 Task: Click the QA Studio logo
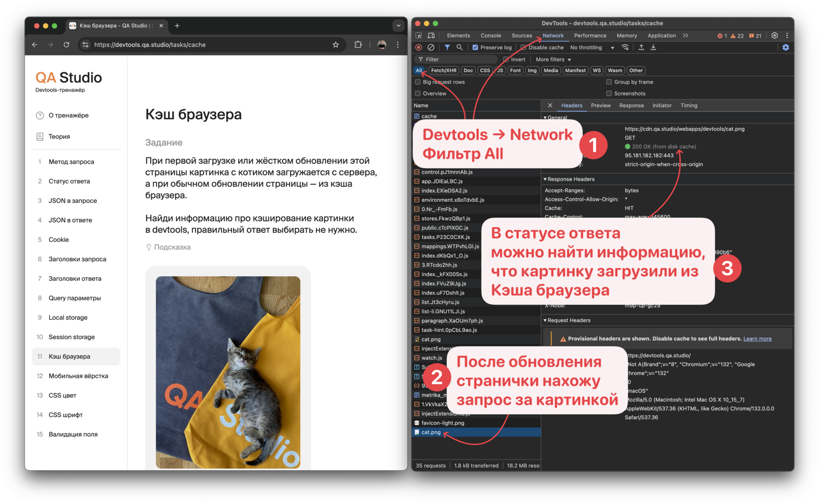(x=69, y=78)
